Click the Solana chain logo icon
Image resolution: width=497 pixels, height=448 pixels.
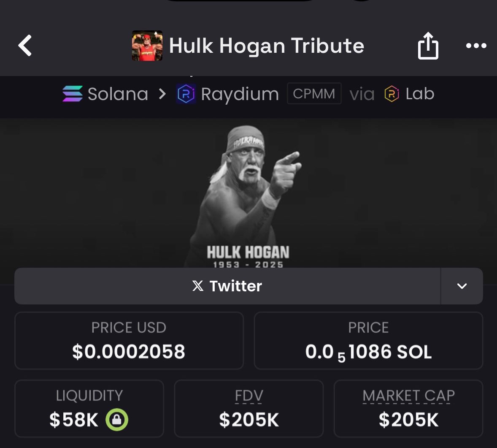pyautogui.click(x=73, y=94)
